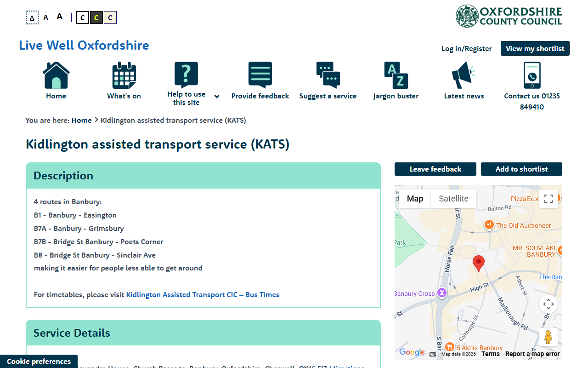588x368 pixels.
Task: Click the text B1 - Banbury - Easington
Action: [75, 215]
